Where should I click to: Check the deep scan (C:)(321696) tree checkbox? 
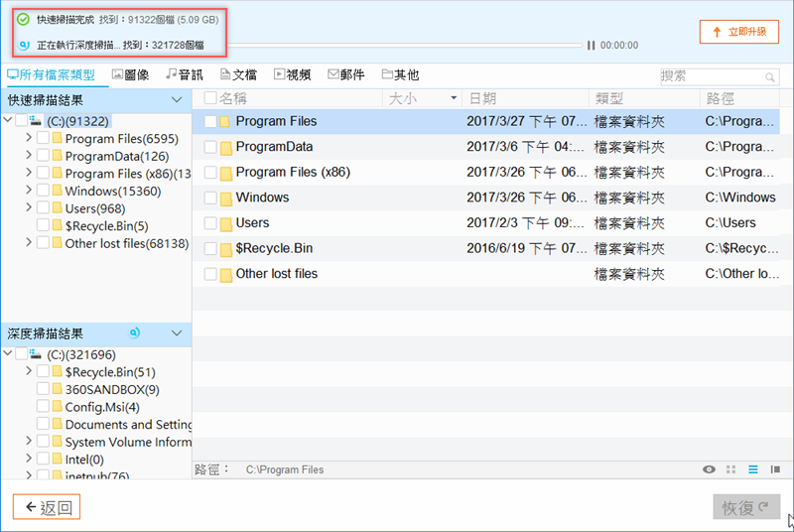point(21,353)
